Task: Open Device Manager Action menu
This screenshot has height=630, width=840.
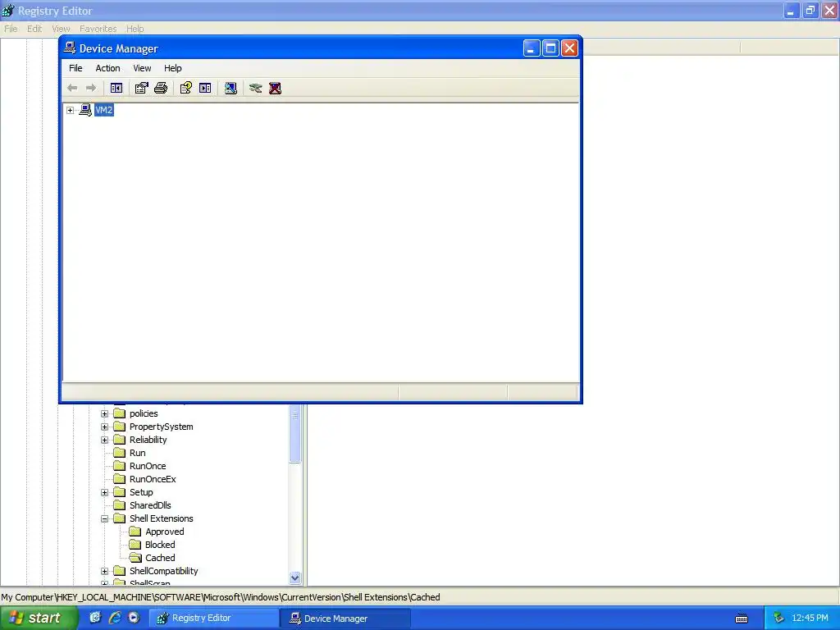Action: pos(107,68)
